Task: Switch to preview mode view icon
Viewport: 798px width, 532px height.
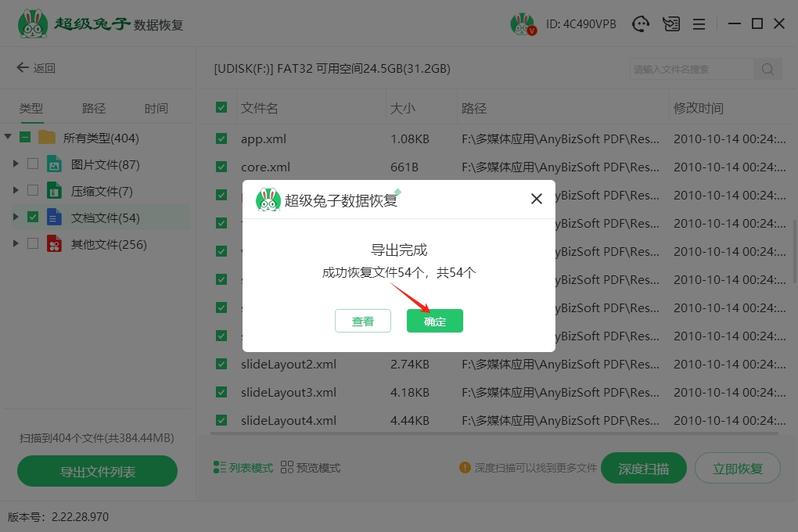Action: (287, 468)
